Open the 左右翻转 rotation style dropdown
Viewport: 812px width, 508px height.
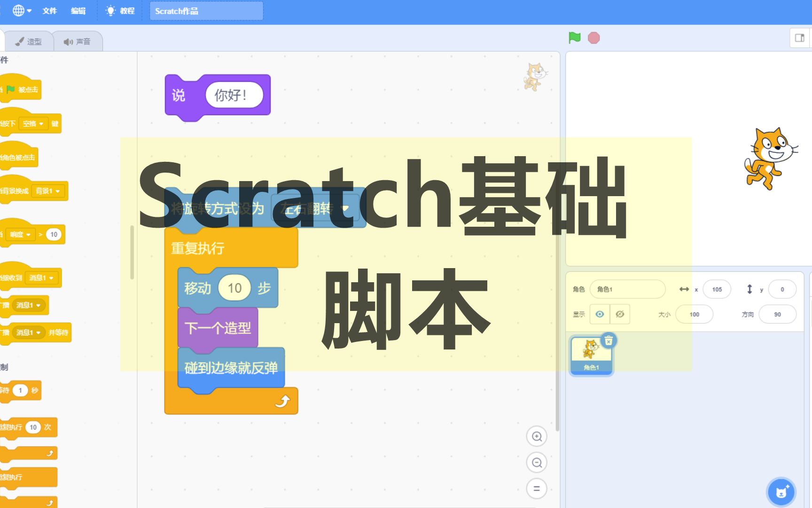[x=315, y=208]
